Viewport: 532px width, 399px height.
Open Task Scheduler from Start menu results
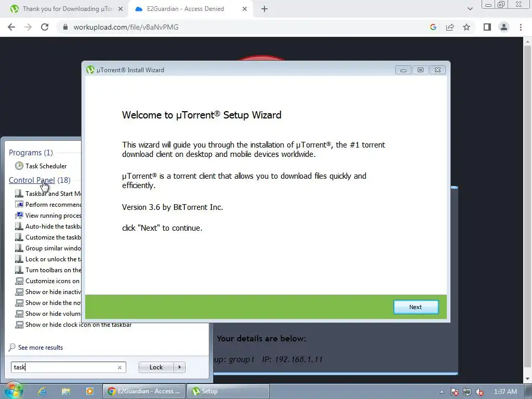[x=41, y=166]
